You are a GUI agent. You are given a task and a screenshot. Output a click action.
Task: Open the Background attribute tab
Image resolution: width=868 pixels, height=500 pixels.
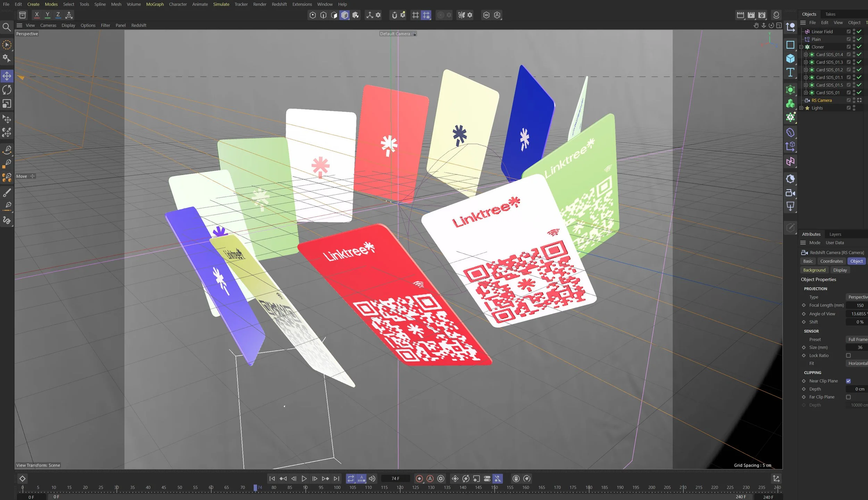tap(814, 270)
